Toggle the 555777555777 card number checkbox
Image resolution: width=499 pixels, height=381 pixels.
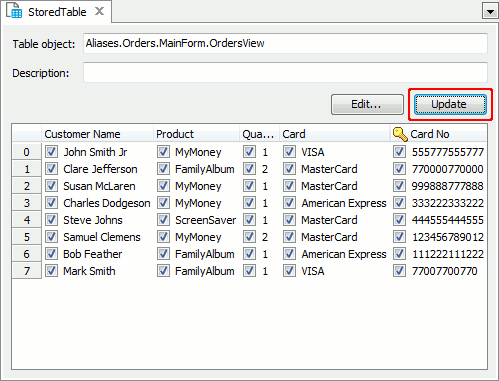399,152
